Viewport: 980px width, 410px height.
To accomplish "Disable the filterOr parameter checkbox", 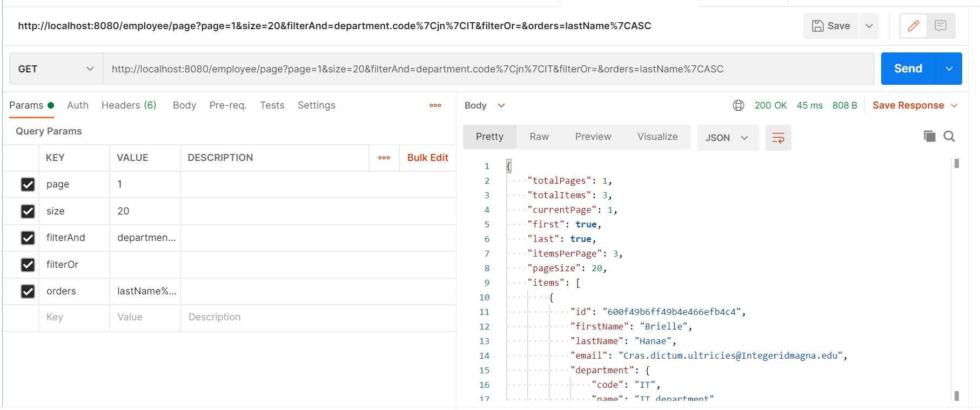I will point(28,265).
